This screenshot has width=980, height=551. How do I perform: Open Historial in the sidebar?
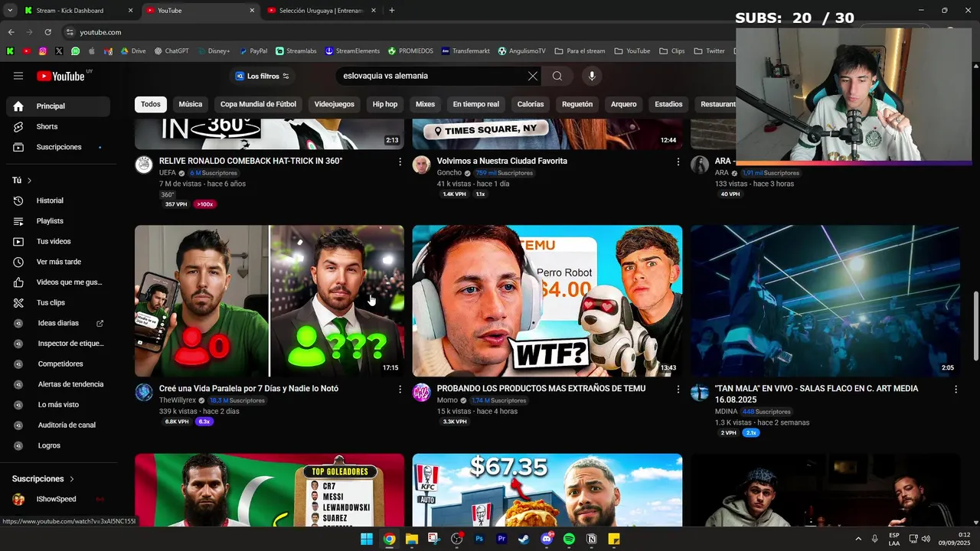57,201
